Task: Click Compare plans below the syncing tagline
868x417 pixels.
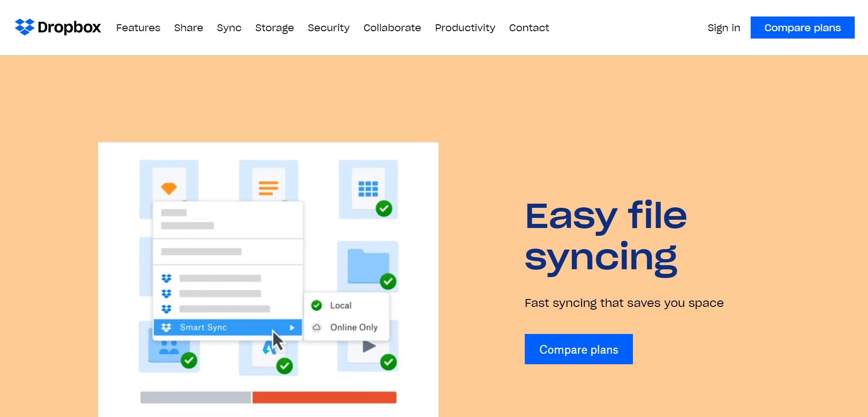Action: click(x=578, y=349)
